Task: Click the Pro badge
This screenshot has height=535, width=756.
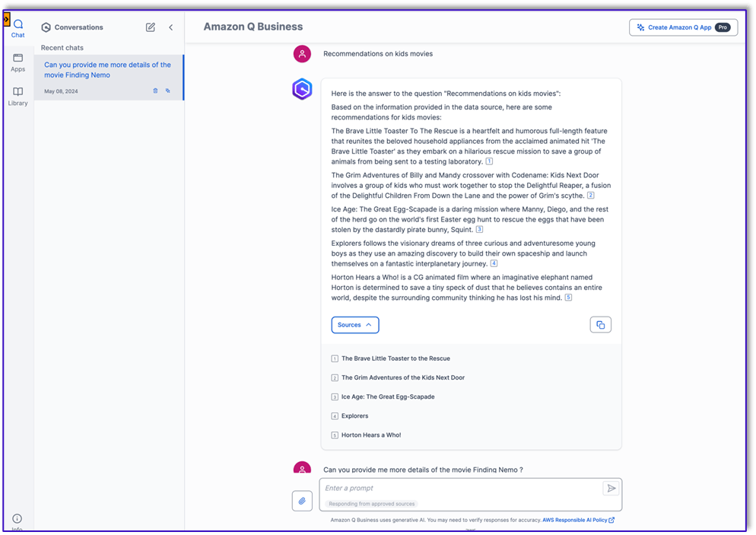Action: point(723,27)
